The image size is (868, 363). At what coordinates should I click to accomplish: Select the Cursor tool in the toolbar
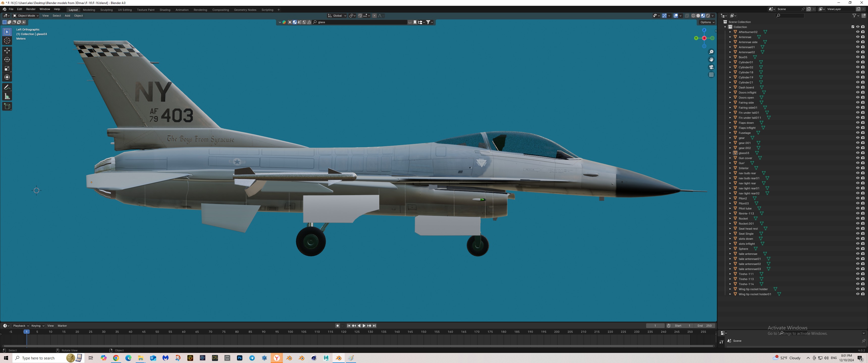pos(7,41)
